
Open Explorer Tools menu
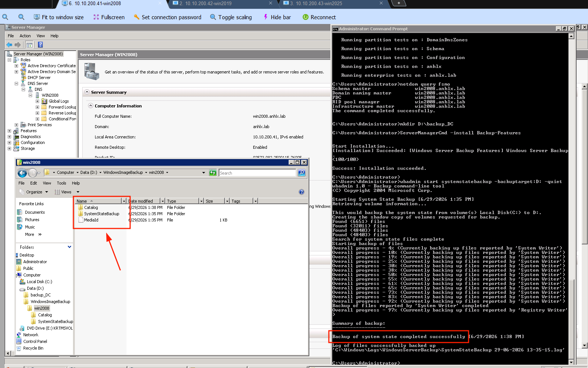coord(62,183)
